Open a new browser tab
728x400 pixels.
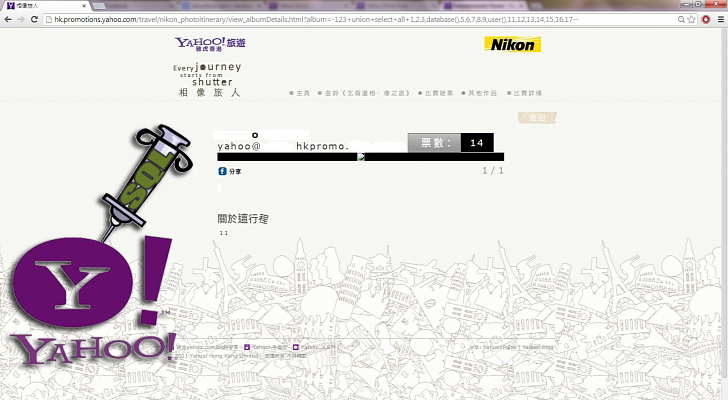99,6
